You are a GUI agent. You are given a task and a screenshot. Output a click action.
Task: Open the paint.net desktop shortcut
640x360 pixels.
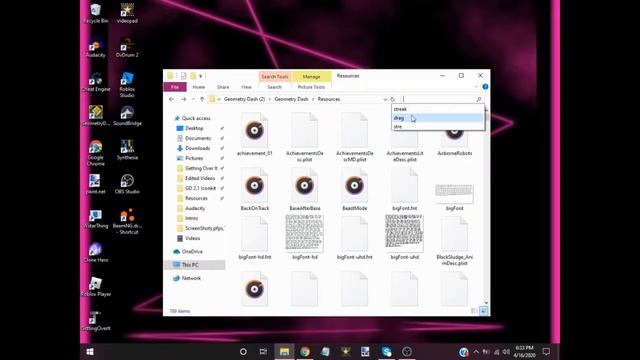(x=96, y=184)
